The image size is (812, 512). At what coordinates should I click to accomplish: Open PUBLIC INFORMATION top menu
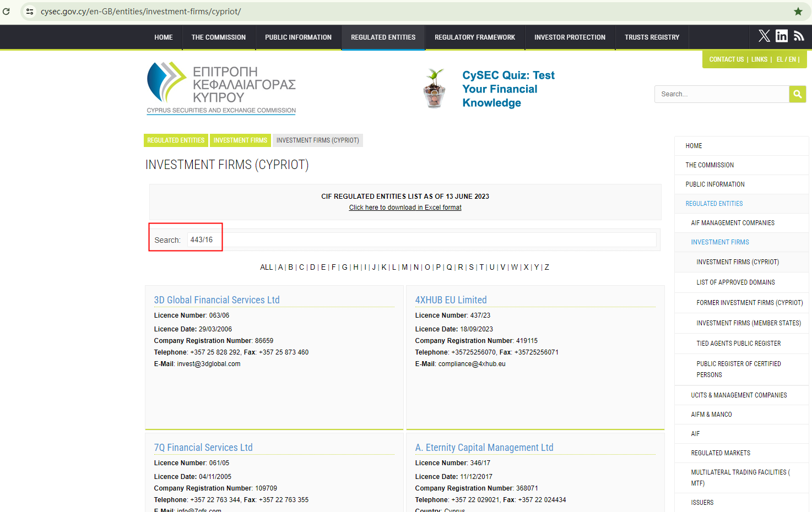(x=298, y=37)
